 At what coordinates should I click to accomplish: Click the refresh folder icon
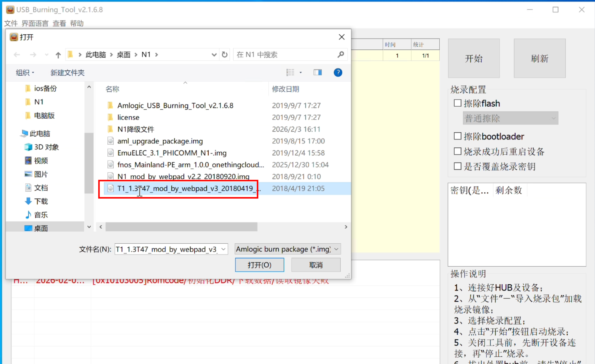[224, 55]
